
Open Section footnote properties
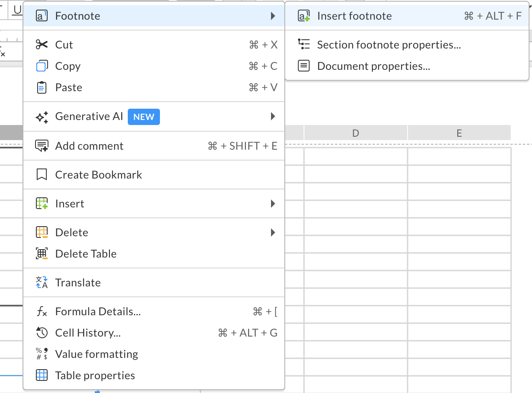[x=389, y=45]
